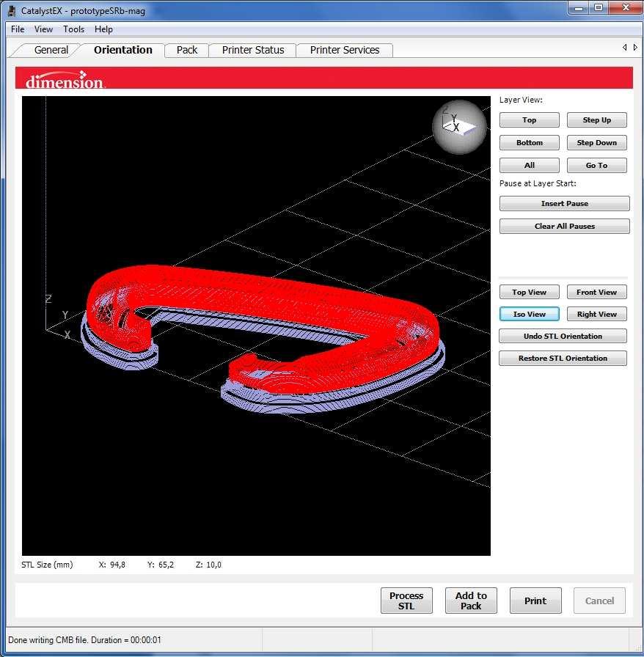This screenshot has height=657, width=644.
Task: Show All layers
Action: 529,165
